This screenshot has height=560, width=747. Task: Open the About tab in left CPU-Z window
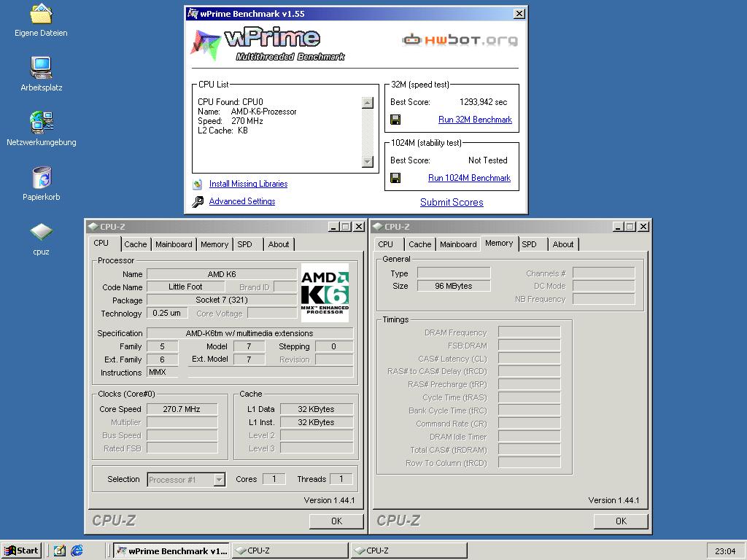coord(278,244)
